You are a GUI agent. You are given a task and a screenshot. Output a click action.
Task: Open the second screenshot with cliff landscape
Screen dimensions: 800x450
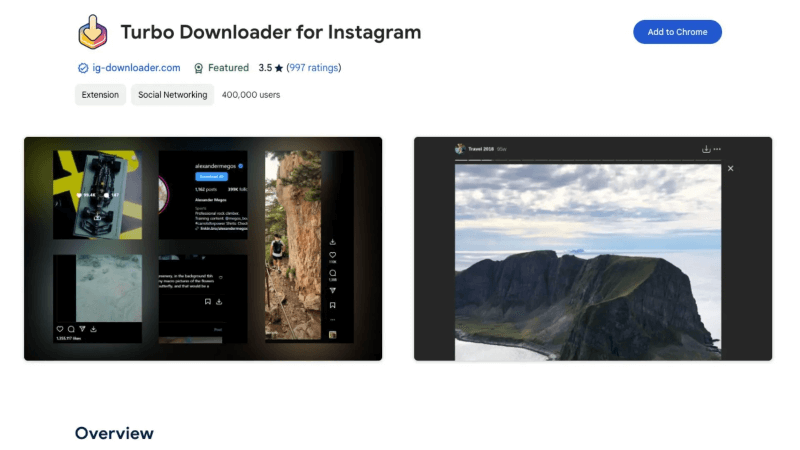pyautogui.click(x=593, y=248)
